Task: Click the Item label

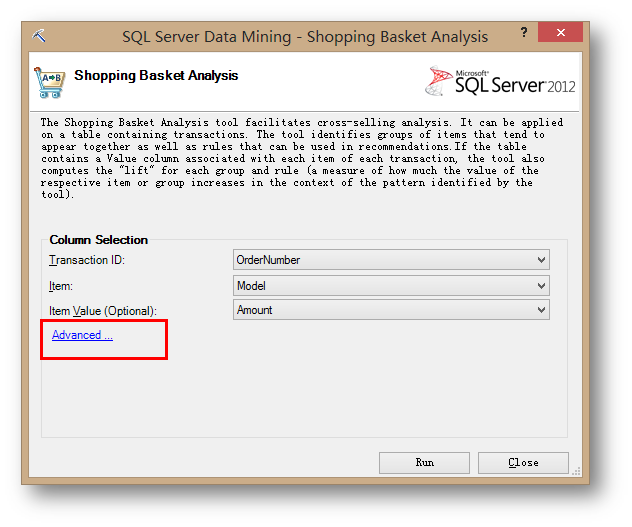Action: pos(61,286)
